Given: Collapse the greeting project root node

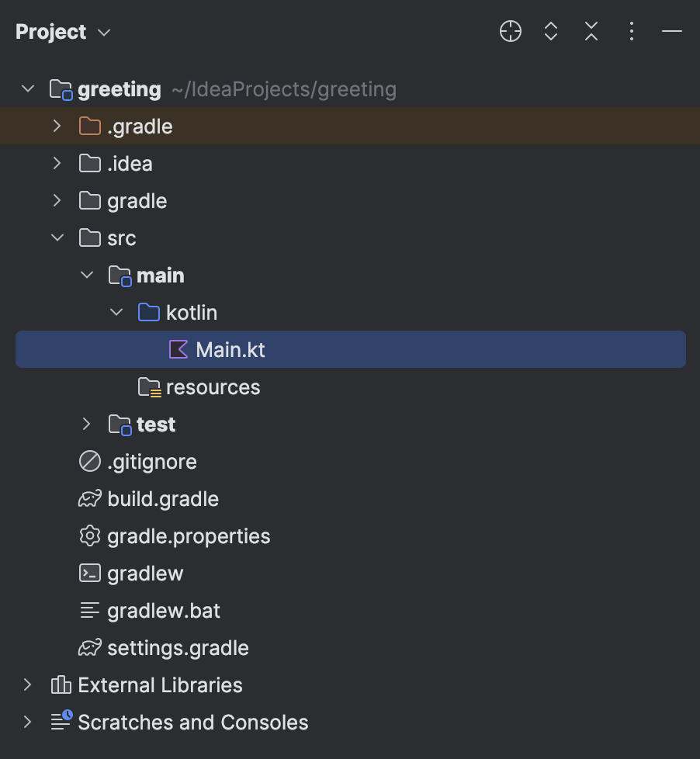Looking at the screenshot, I should (x=27, y=88).
